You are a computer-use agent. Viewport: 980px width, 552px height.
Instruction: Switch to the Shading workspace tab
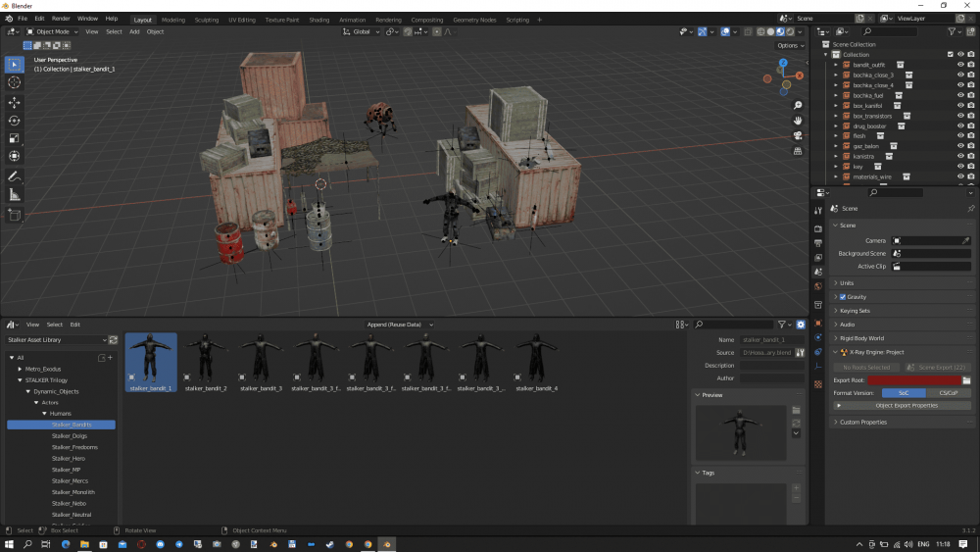(x=318, y=20)
